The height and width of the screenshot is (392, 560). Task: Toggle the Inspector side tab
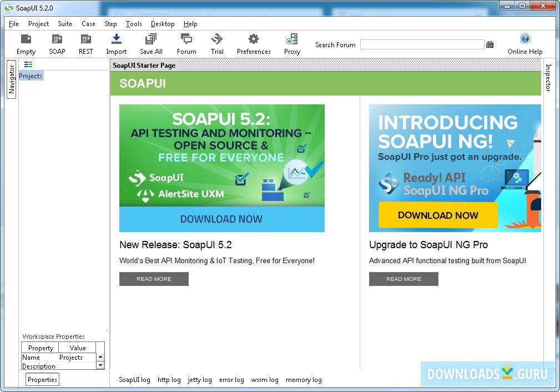548,78
